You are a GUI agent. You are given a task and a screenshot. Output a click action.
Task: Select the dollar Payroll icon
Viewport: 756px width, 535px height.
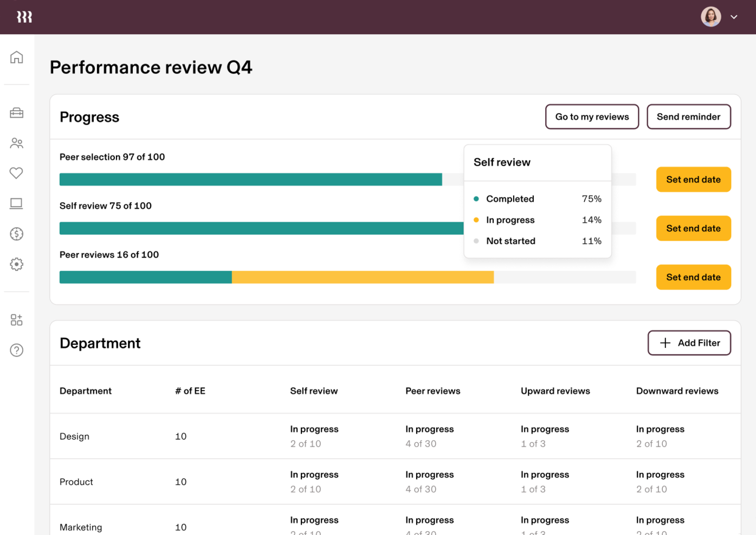(16, 234)
